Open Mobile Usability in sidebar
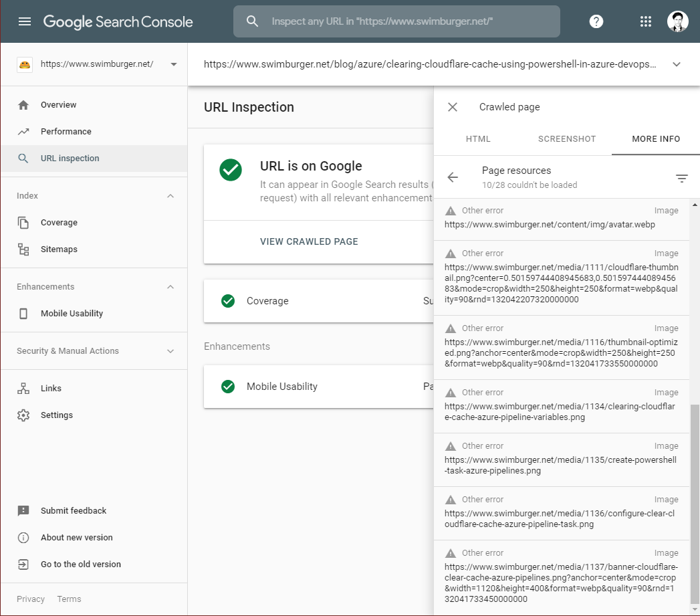700x616 pixels. point(94,314)
